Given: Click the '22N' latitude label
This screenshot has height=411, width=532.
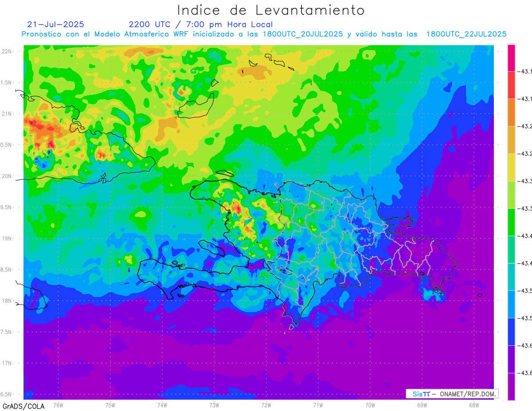Looking at the screenshot, I should click(6, 51).
